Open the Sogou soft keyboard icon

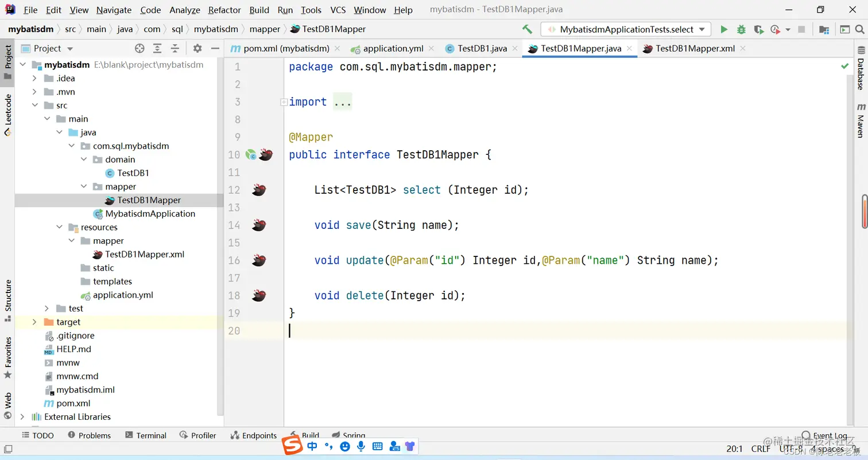378,446
